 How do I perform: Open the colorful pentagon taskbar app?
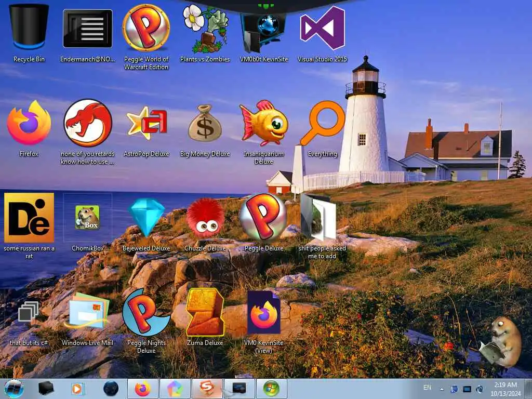click(x=175, y=389)
